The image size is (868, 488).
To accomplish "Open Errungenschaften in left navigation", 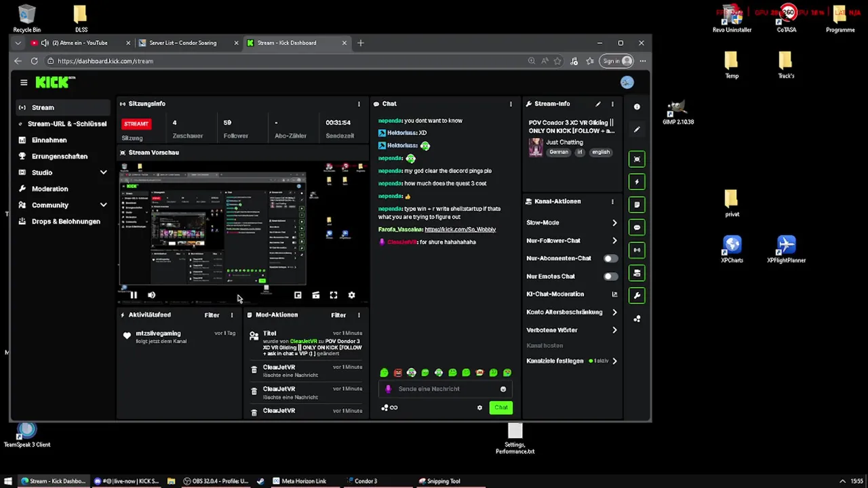I will tap(62, 157).
